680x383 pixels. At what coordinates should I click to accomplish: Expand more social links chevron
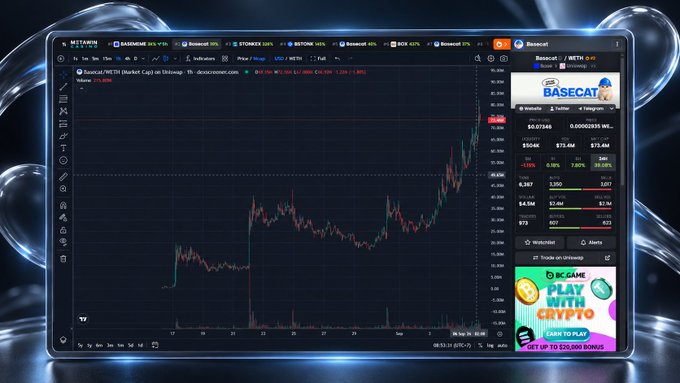(x=611, y=108)
